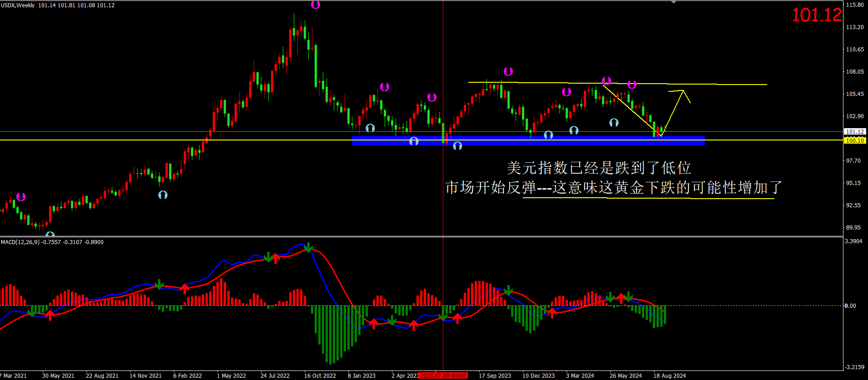Click the tip of the yellow projected arrow
The width and height of the screenshot is (868, 380).
click(x=683, y=91)
